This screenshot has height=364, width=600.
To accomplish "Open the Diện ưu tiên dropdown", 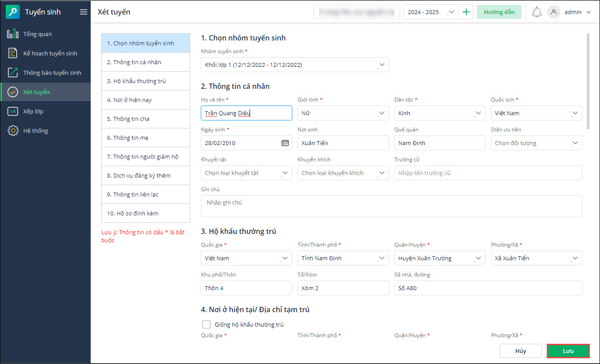I will click(x=537, y=143).
